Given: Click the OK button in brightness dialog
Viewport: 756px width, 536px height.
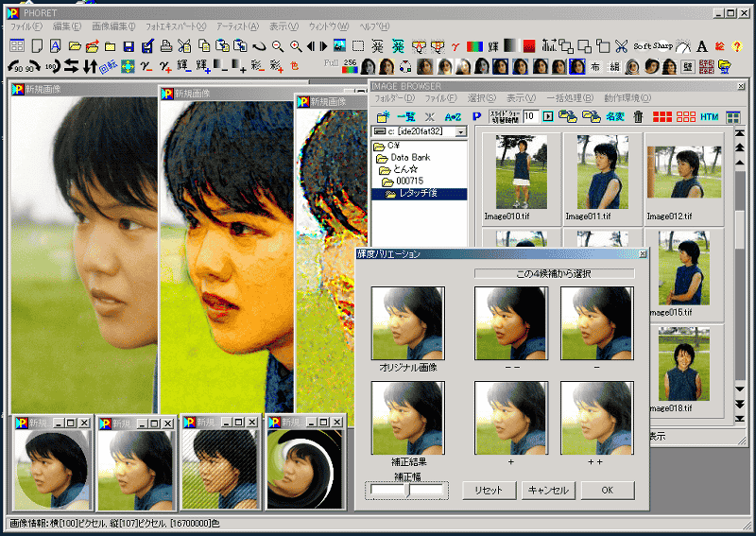Looking at the screenshot, I should (x=608, y=491).
